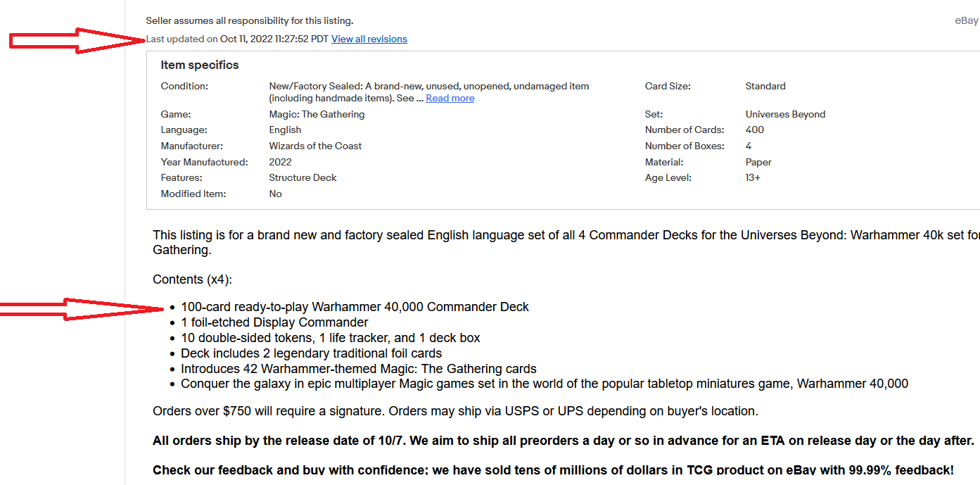980x485 pixels.
Task: Expand the condition Read more link
Action: [x=450, y=99]
